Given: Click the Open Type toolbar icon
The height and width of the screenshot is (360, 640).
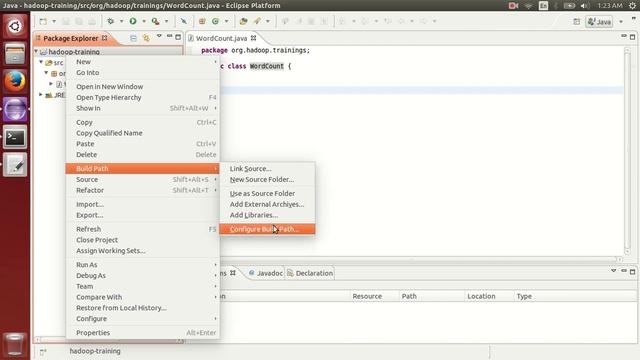Looking at the screenshot, I should [243, 21].
